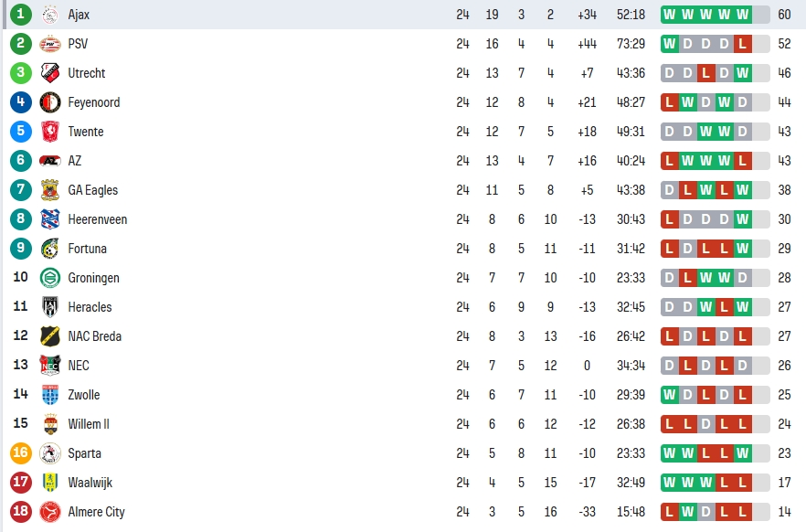This screenshot has height=532, width=806.
Task: Open the Feyenoord crest icon
Action: click(x=50, y=102)
